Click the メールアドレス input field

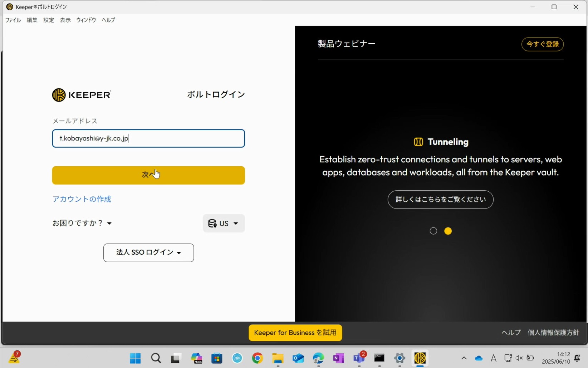(148, 138)
